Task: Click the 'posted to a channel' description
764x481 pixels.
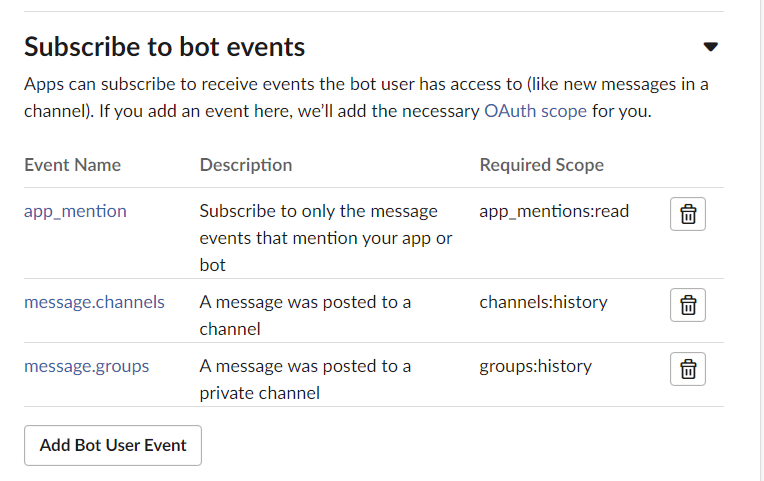Action: (305, 315)
